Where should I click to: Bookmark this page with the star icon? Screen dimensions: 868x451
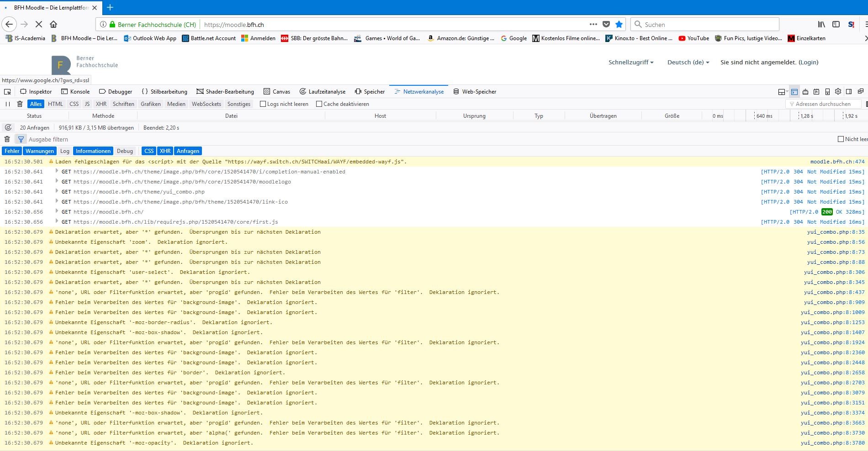tap(619, 25)
